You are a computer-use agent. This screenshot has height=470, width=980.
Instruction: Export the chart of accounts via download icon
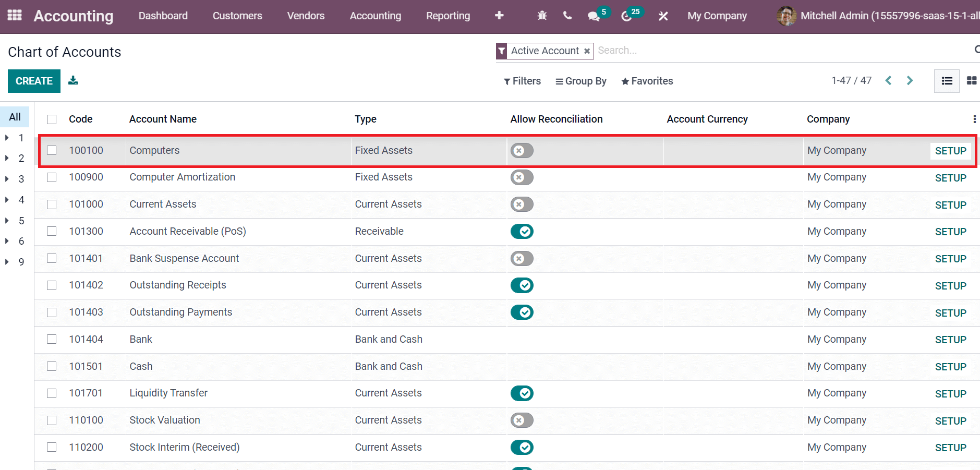(73, 81)
